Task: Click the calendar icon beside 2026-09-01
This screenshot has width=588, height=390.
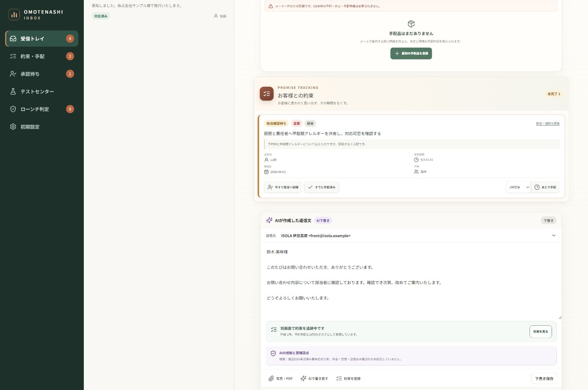Action: (266, 172)
